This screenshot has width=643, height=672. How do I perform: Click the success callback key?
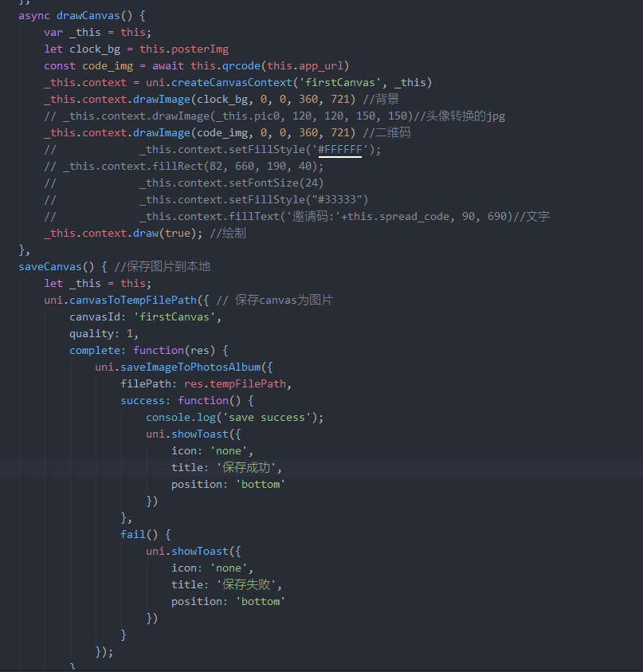143,401
